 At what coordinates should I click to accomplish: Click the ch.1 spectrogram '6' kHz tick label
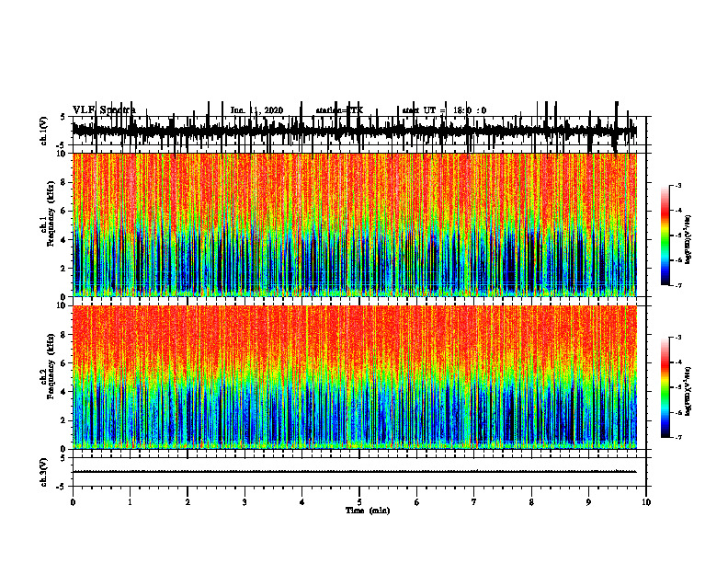click(64, 211)
